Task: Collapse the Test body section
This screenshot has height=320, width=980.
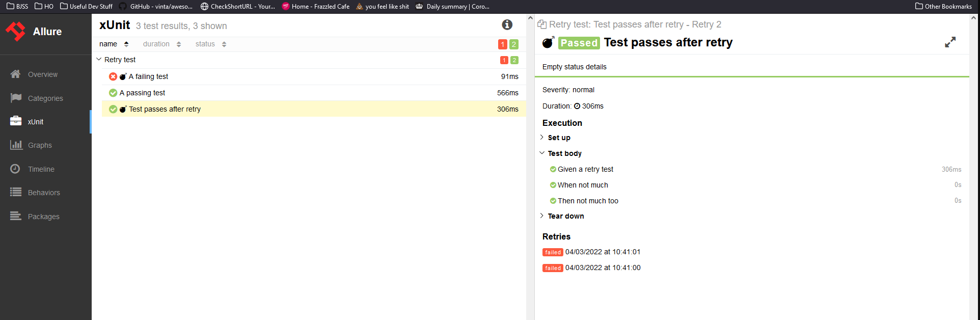Action: (564, 153)
